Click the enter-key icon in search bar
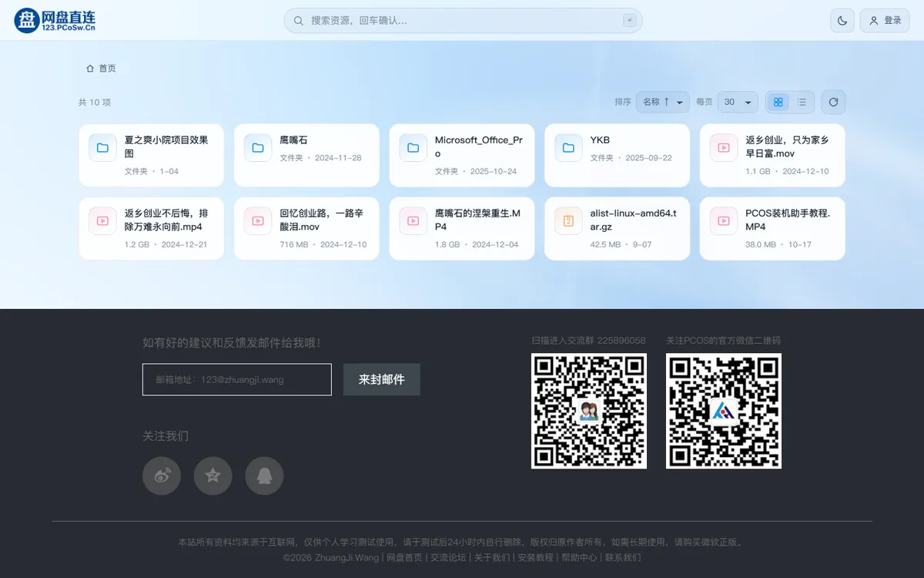The image size is (924, 578). coord(630,21)
